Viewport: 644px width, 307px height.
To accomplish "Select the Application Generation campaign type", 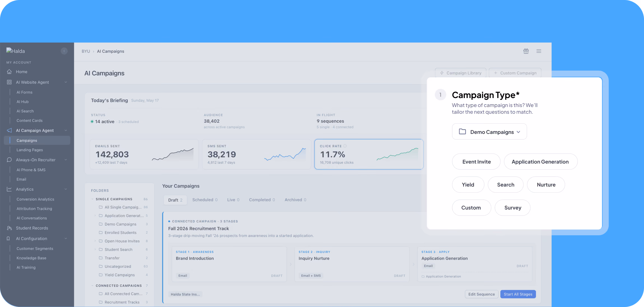I will point(540,162).
